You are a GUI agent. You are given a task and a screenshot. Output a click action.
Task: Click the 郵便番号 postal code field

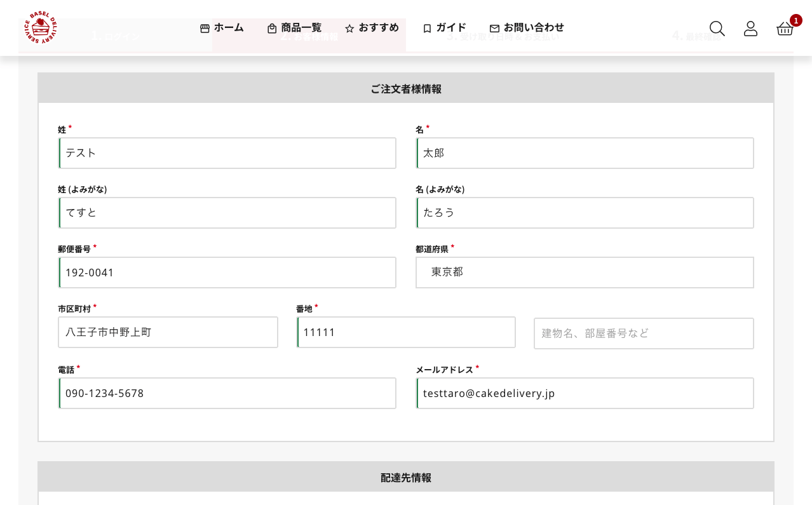(227, 273)
